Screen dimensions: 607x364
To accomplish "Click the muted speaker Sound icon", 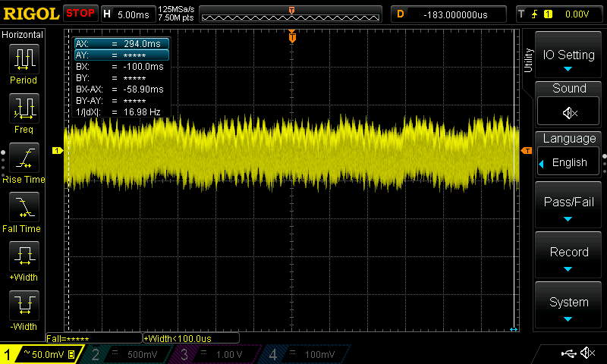I will [569, 113].
